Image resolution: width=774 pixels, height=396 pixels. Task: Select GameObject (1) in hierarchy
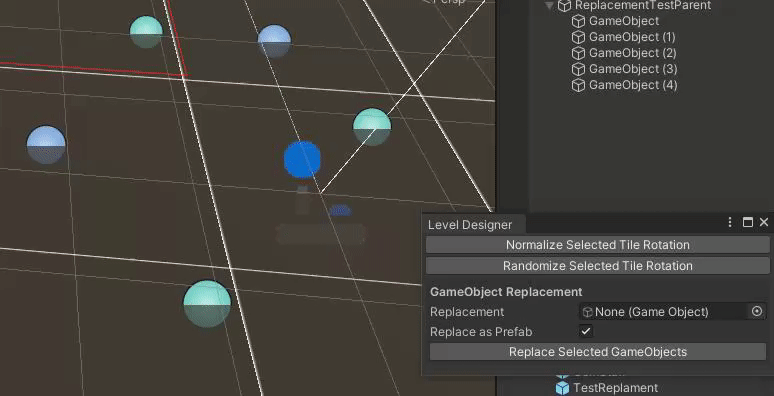632,37
